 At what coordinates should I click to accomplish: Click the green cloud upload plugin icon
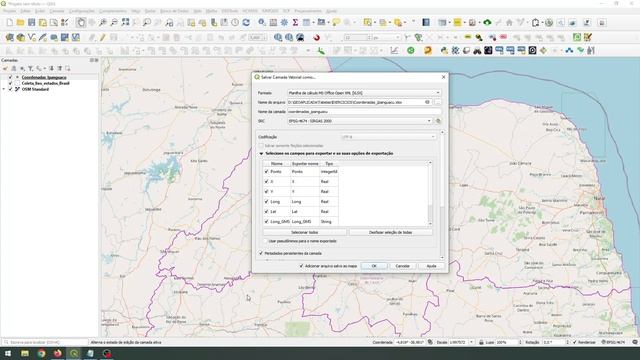point(487,23)
